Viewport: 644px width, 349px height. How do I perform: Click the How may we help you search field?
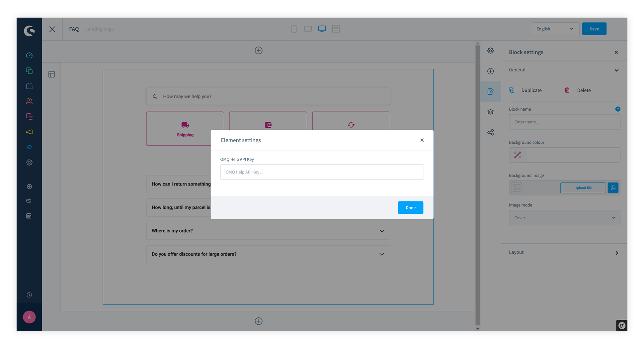[268, 96]
